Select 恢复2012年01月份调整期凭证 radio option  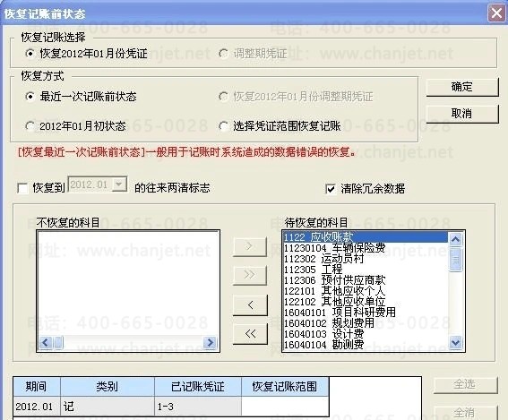[223, 97]
